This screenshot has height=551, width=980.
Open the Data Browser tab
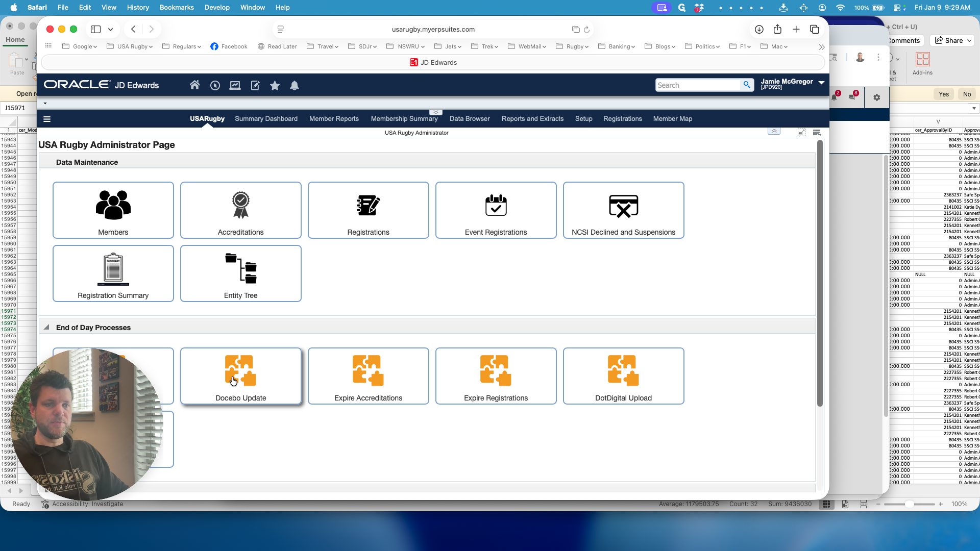click(470, 118)
